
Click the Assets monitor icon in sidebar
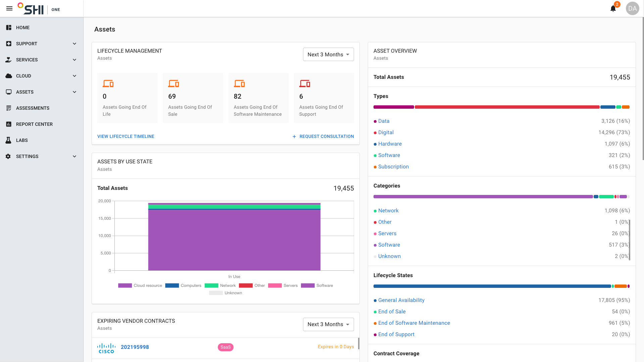pos(9,92)
